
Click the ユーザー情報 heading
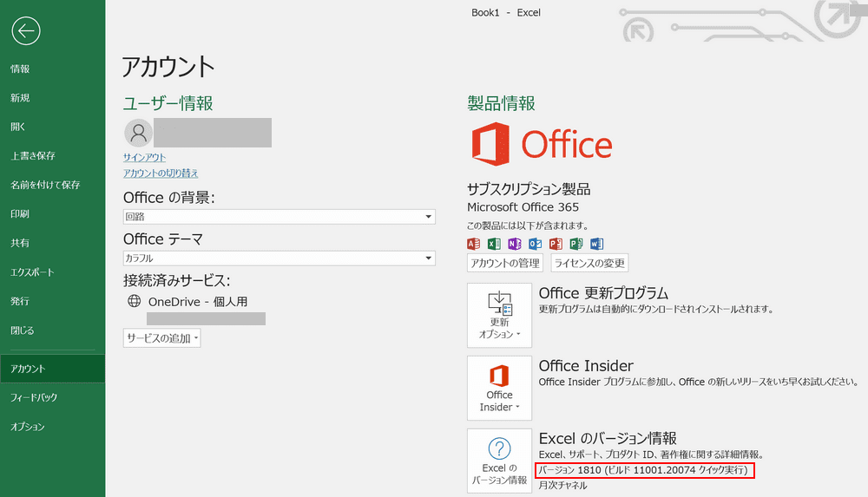(168, 103)
